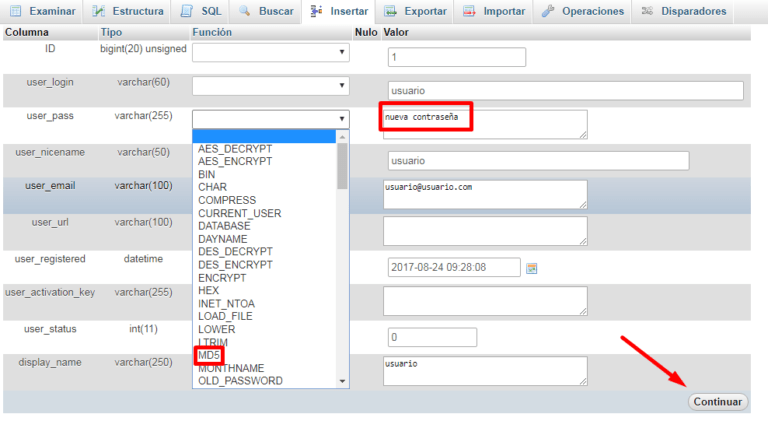Open the Exportar tab
768x421 pixels.
[x=415, y=11]
